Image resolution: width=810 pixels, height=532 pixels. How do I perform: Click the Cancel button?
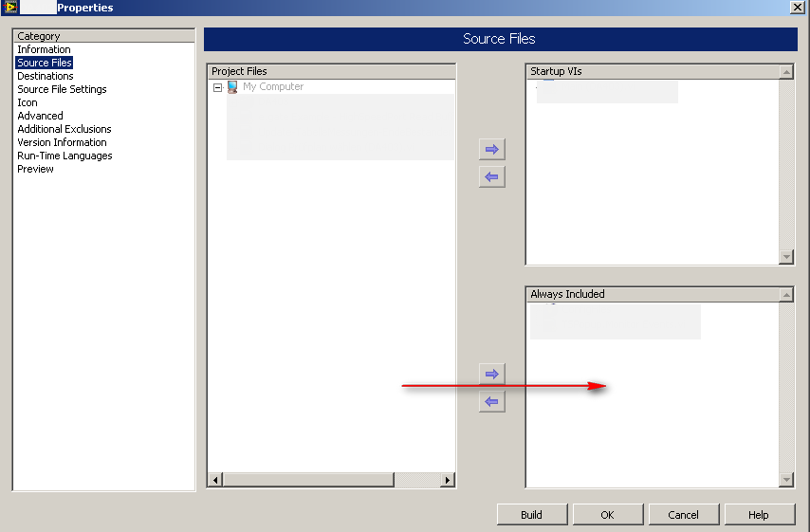coord(684,514)
